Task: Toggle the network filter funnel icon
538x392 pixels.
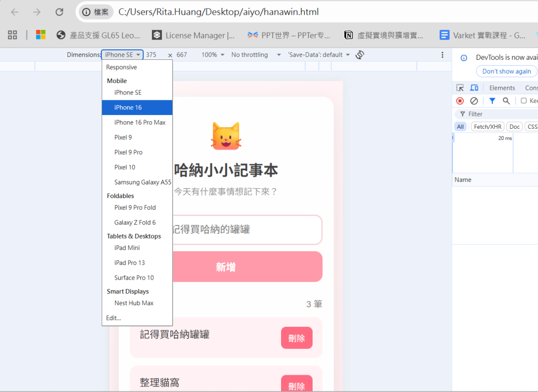Action: click(492, 101)
